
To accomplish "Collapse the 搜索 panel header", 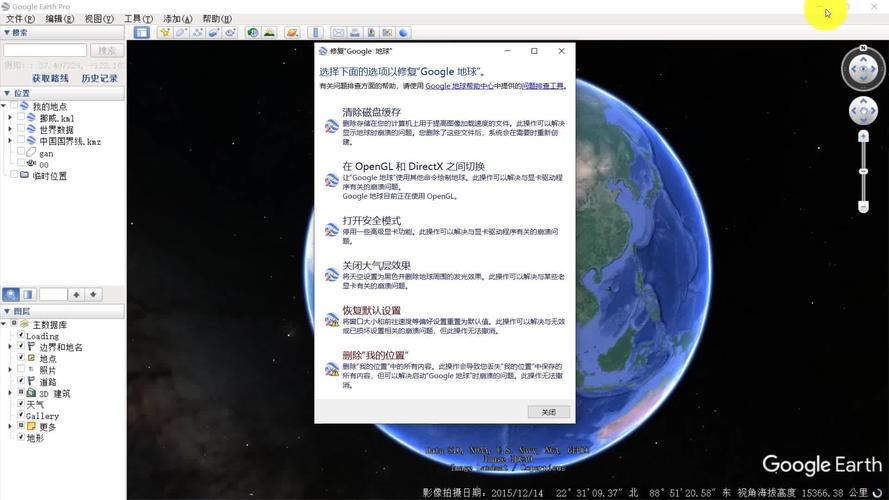I will pyautogui.click(x=62, y=32).
